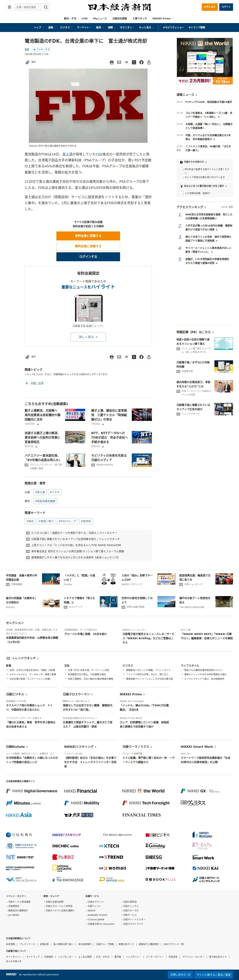Open the アクセスランキング section link
The height and width of the screenshot is (980, 239).
click(x=191, y=207)
